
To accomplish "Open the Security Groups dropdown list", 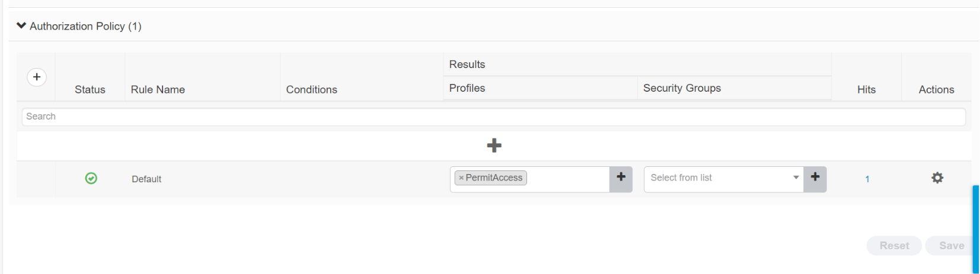I will [723, 179].
